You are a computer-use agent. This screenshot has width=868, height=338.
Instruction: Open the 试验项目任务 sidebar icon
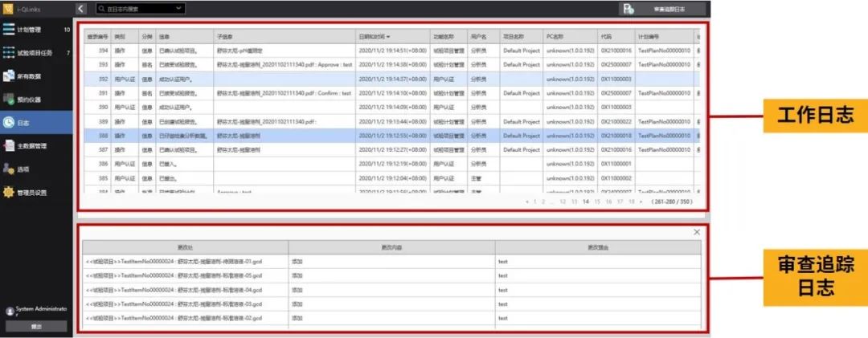(x=8, y=53)
